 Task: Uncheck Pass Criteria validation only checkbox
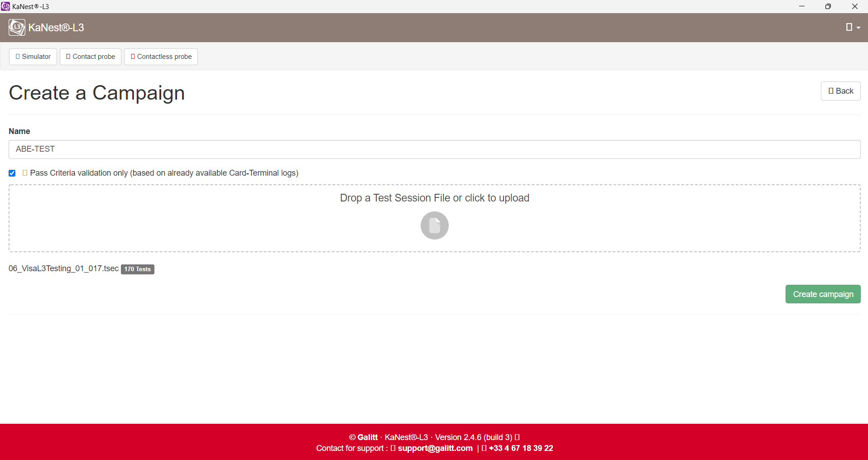coord(12,173)
